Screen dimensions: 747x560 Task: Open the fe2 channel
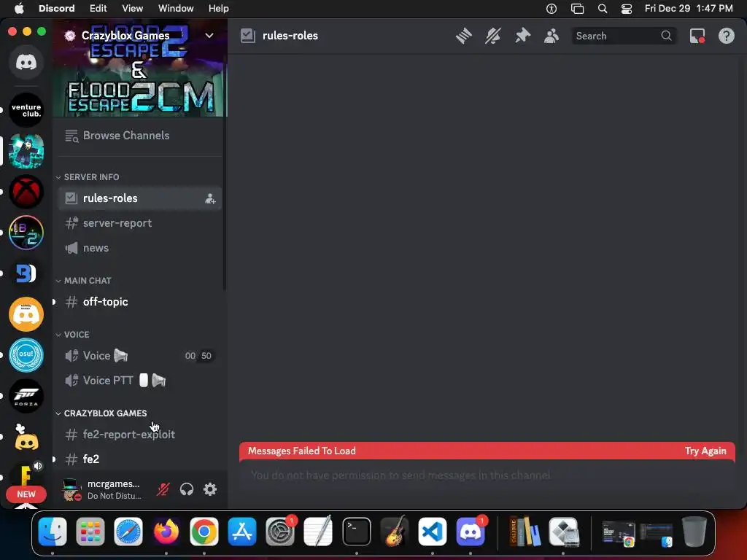click(x=139, y=459)
